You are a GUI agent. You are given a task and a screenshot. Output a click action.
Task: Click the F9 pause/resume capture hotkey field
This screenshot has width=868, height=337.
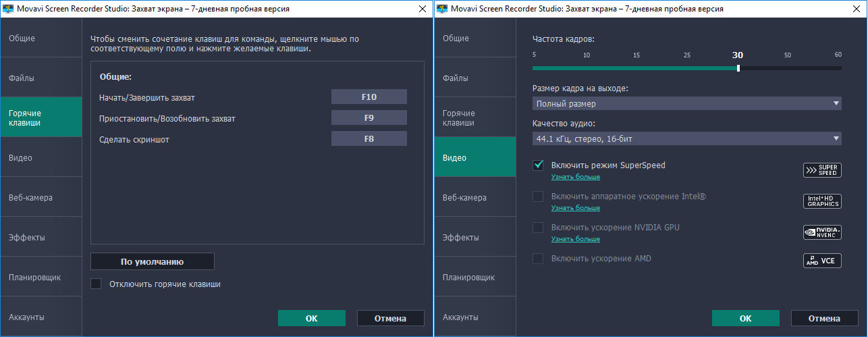369,118
